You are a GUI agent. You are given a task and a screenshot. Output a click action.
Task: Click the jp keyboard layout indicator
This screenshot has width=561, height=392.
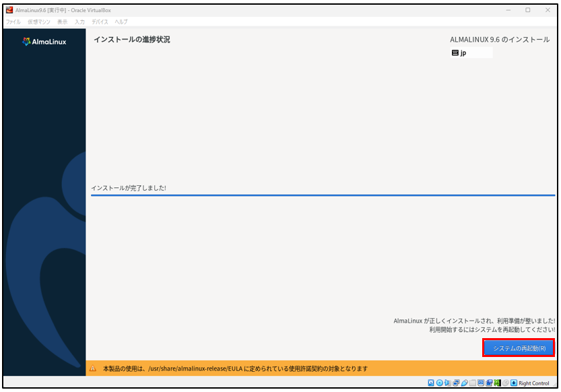pos(471,53)
